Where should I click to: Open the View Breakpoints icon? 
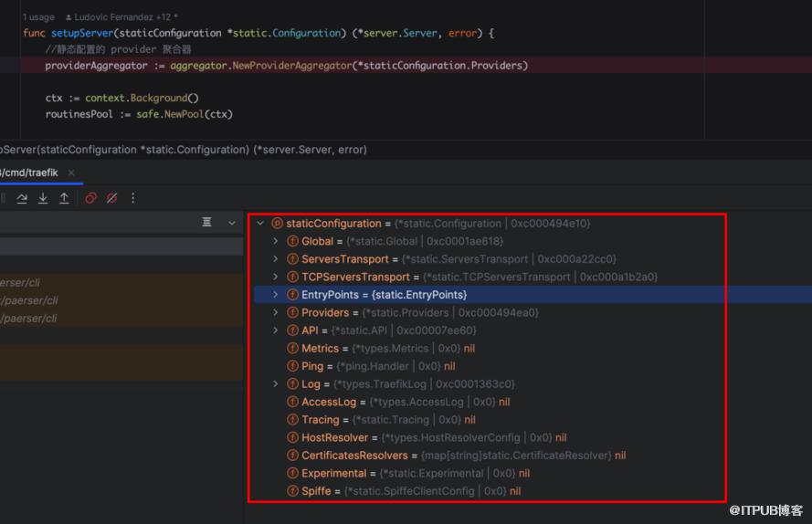click(91, 198)
